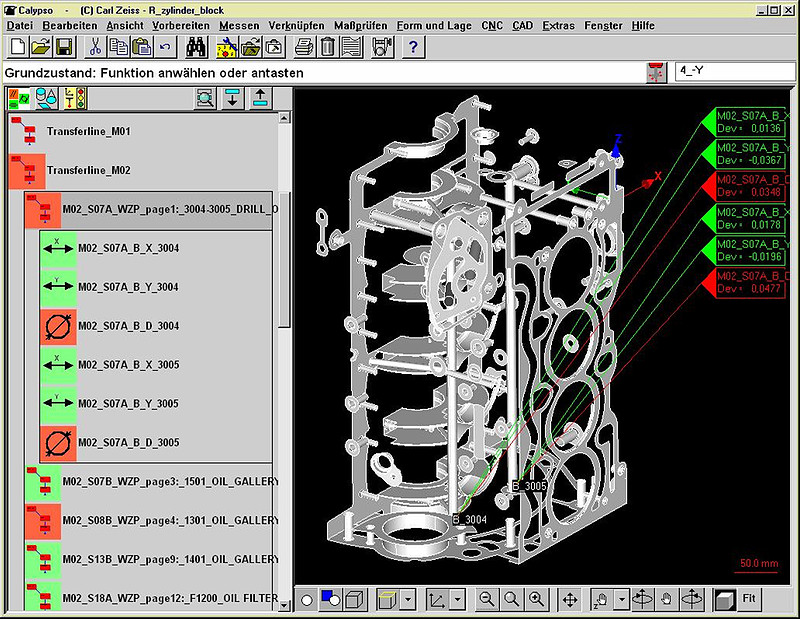This screenshot has width=800, height=619.
Task: Open the Form und Lage menu
Action: 434,26
